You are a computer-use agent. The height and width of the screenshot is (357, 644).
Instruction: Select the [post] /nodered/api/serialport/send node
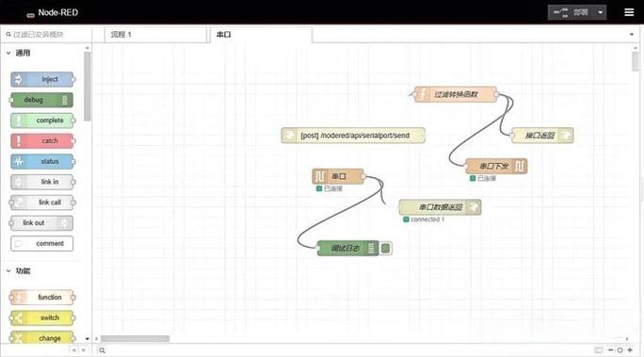[353, 135]
